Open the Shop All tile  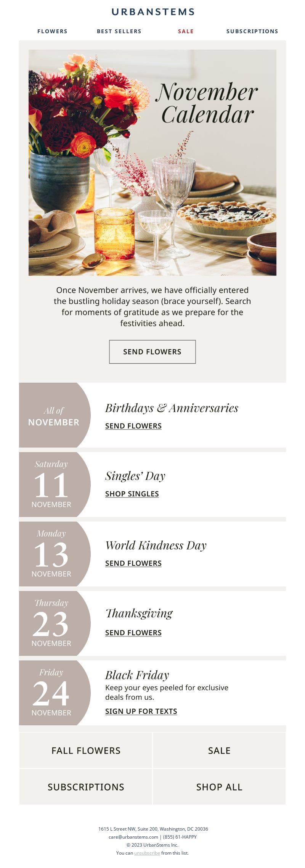click(219, 787)
